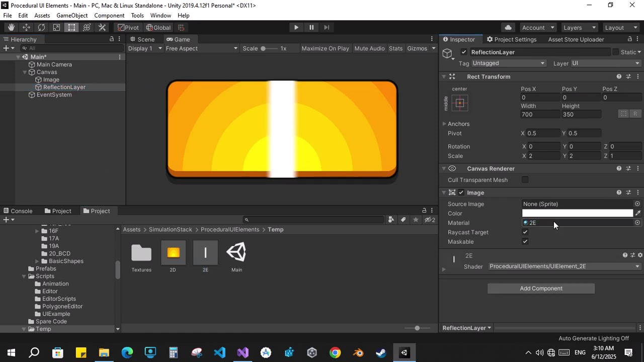
Task: Open the Image component settings menu
Action: pyautogui.click(x=638, y=193)
